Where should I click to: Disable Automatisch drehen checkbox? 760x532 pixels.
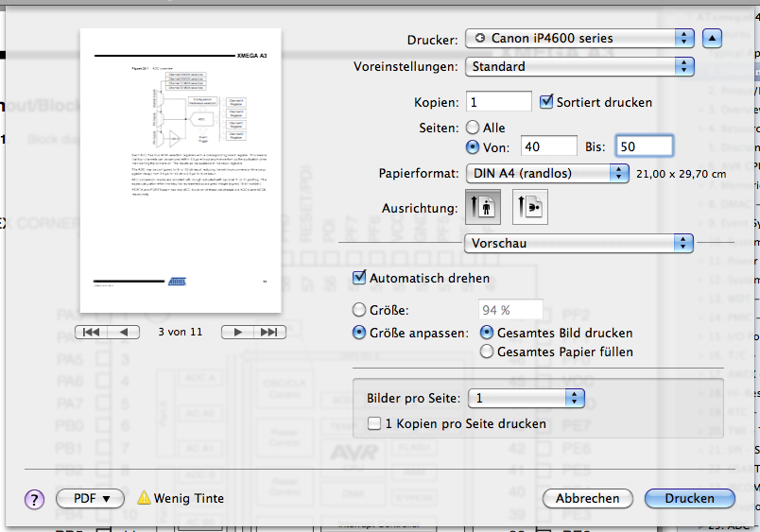(x=359, y=279)
